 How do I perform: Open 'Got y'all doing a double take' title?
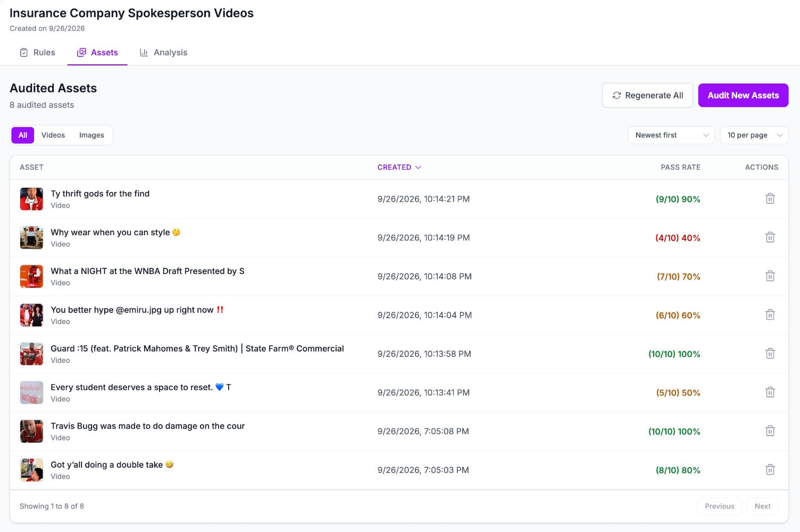tap(112, 465)
